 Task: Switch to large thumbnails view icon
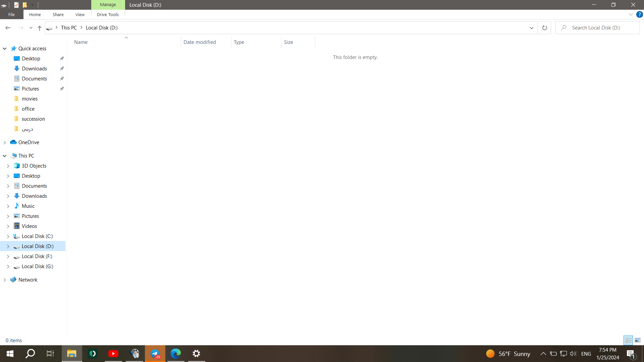638,340
